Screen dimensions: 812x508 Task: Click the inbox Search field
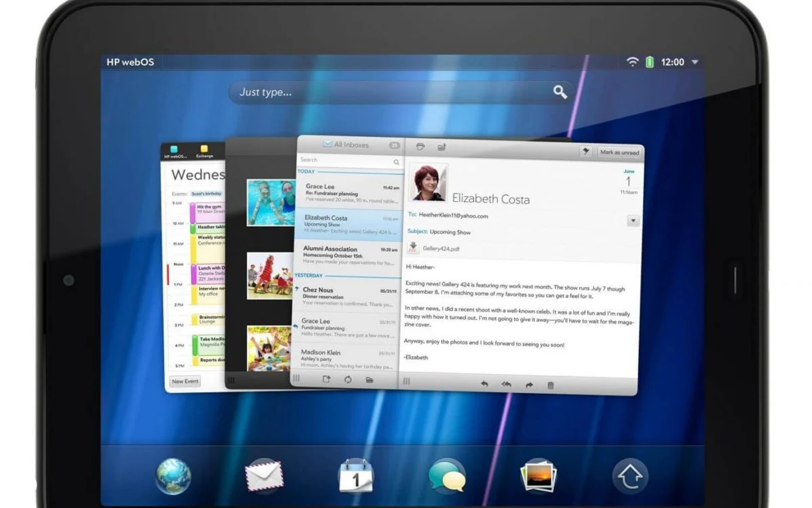click(350, 161)
